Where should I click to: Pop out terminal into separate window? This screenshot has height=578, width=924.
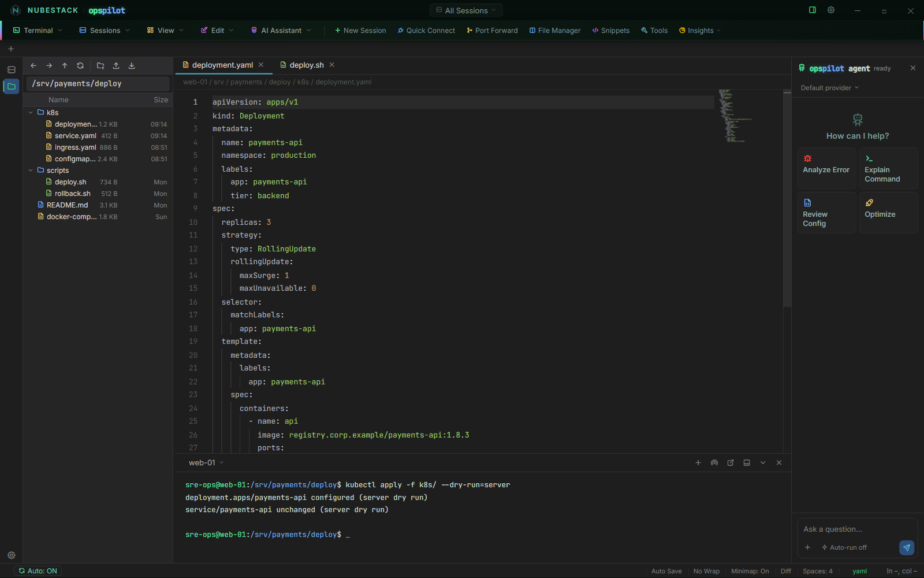tap(731, 463)
